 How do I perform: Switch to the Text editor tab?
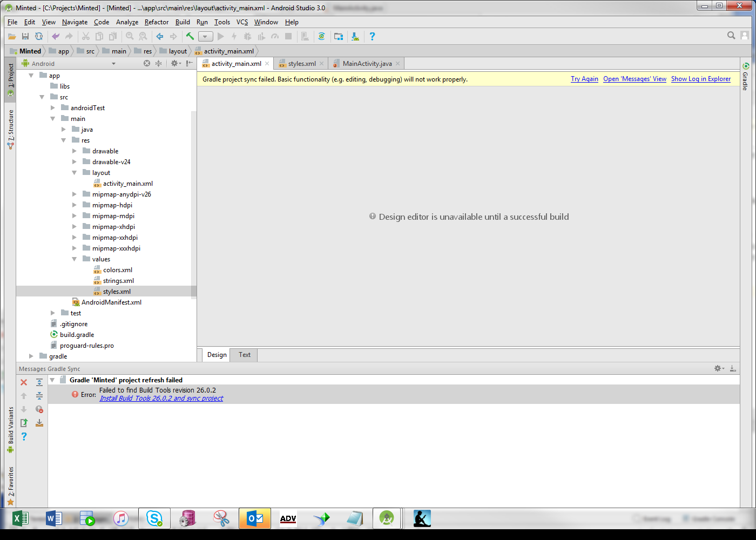[x=244, y=355]
